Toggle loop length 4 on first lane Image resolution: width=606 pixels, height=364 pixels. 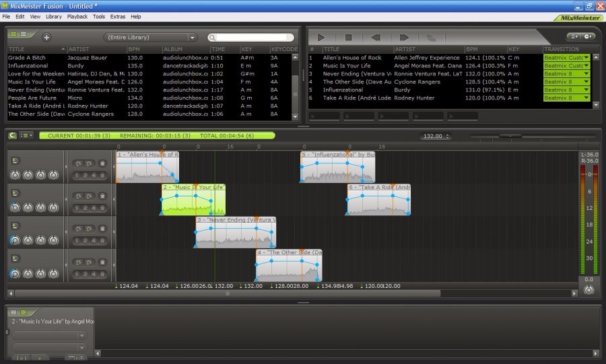click(x=94, y=176)
